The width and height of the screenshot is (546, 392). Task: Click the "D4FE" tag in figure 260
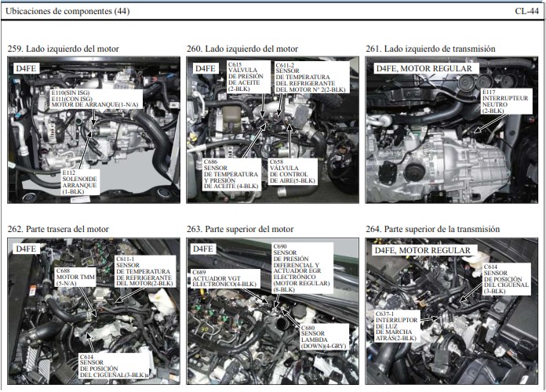pyautogui.click(x=205, y=68)
